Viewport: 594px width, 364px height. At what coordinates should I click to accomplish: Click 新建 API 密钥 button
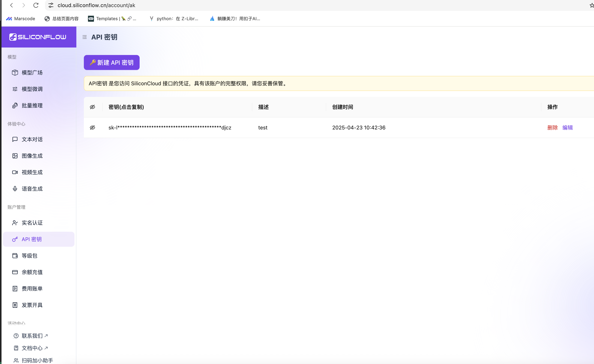pos(112,62)
